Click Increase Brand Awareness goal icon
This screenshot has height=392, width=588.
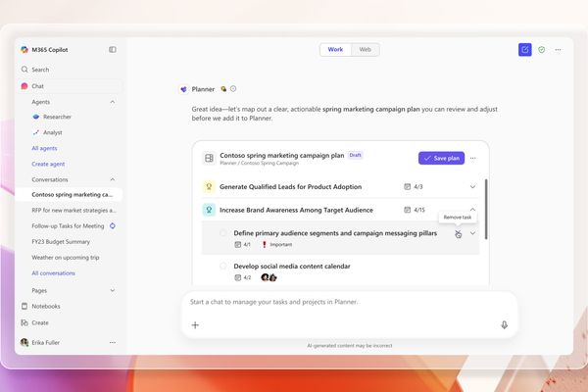[x=209, y=210]
